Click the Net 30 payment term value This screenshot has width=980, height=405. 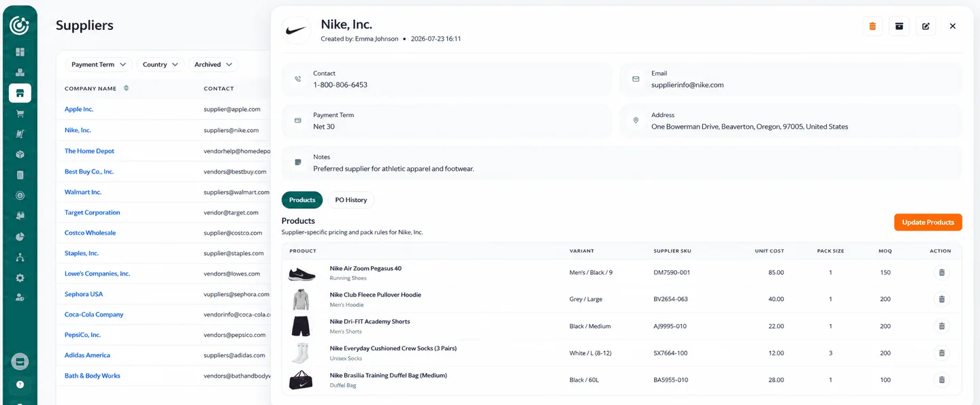(324, 127)
